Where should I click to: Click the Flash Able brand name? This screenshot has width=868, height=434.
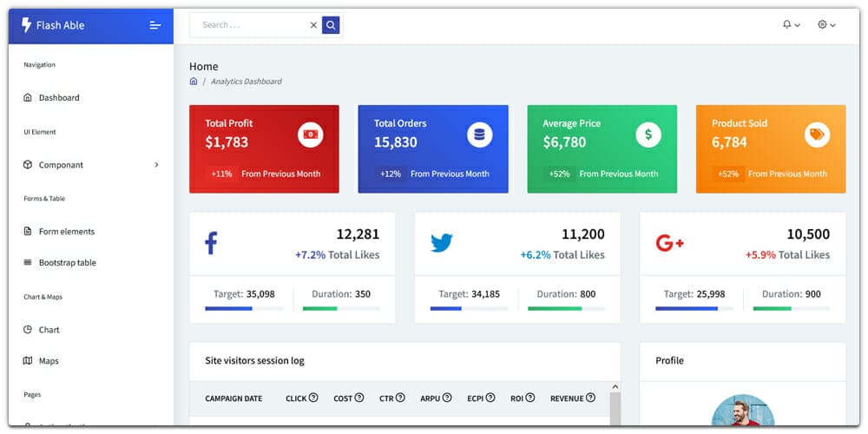pyautogui.click(x=61, y=25)
